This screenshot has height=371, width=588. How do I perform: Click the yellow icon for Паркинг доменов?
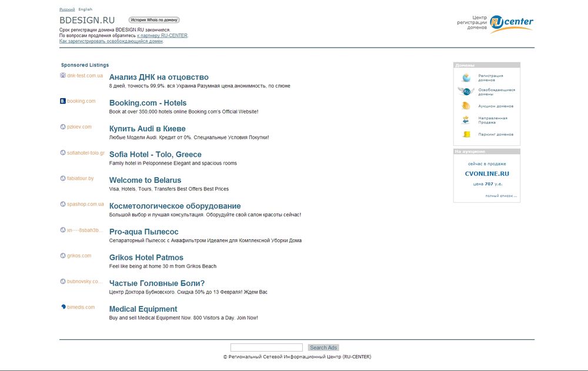(x=466, y=134)
